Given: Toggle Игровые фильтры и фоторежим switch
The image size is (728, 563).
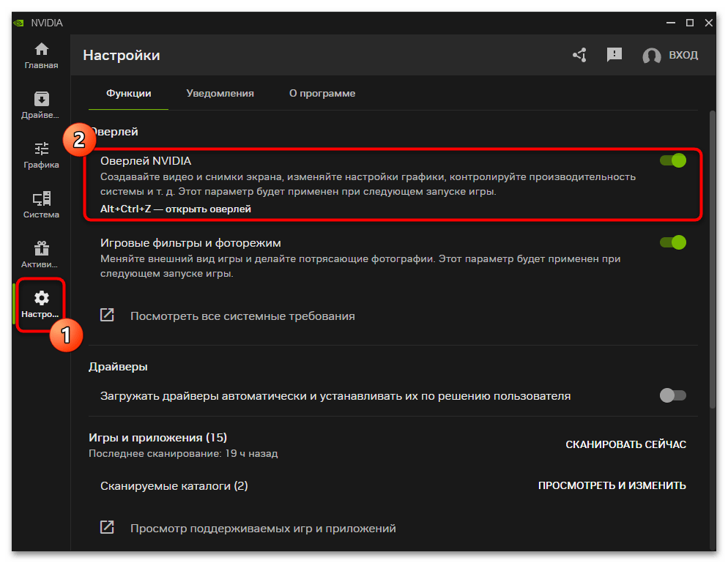Looking at the screenshot, I should (x=673, y=242).
